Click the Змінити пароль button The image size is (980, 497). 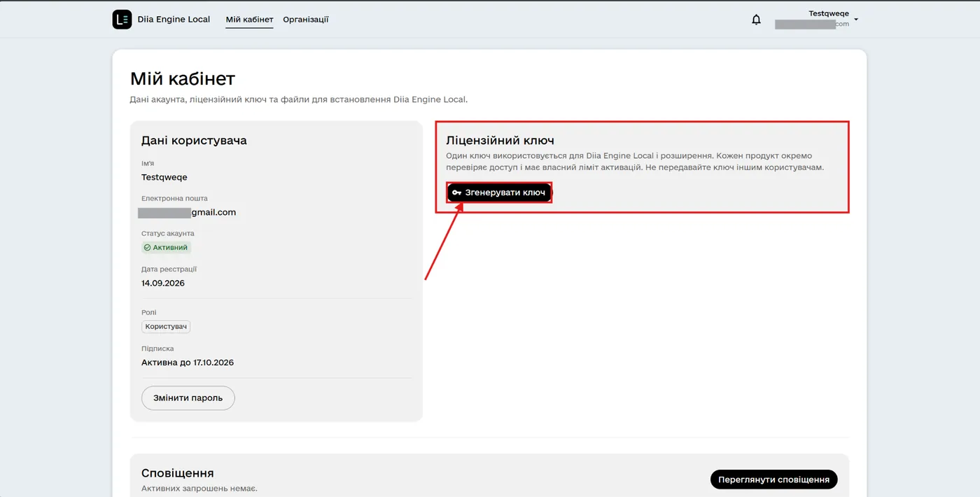(x=188, y=398)
